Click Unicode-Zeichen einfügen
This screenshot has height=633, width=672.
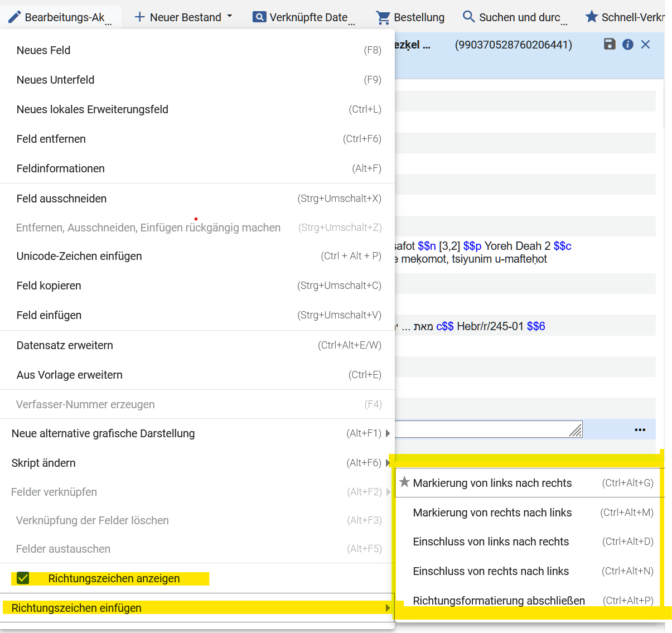(79, 256)
